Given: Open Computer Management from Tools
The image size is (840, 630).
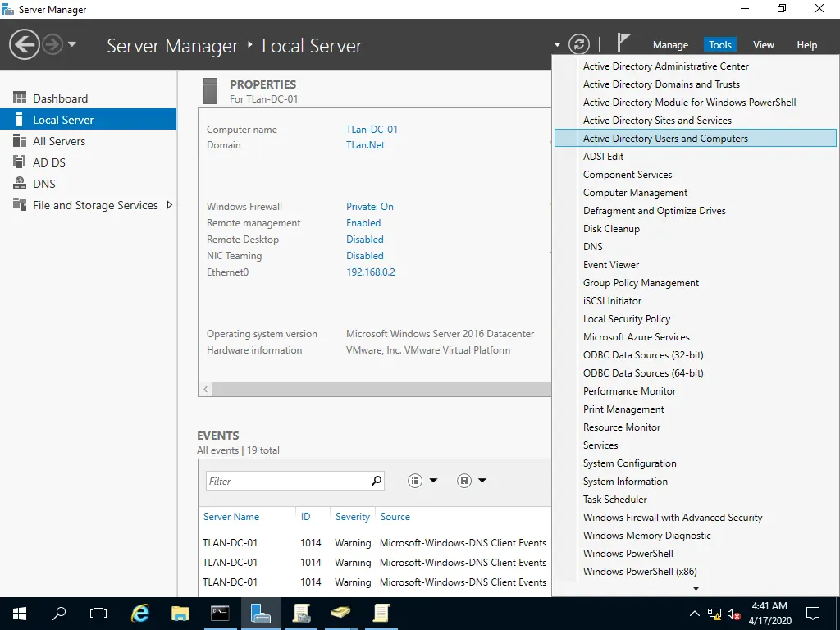Looking at the screenshot, I should click(x=696, y=192).
